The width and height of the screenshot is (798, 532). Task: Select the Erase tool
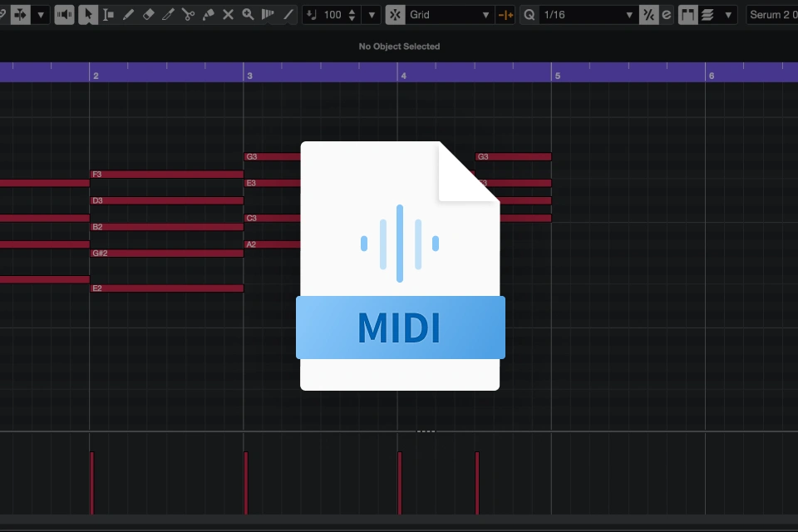pyautogui.click(x=148, y=15)
